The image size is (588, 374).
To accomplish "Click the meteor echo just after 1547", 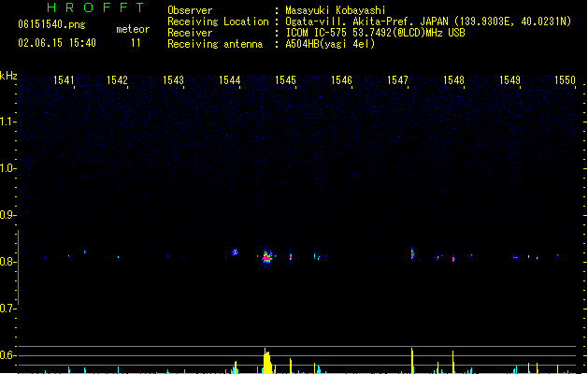I will tap(412, 254).
